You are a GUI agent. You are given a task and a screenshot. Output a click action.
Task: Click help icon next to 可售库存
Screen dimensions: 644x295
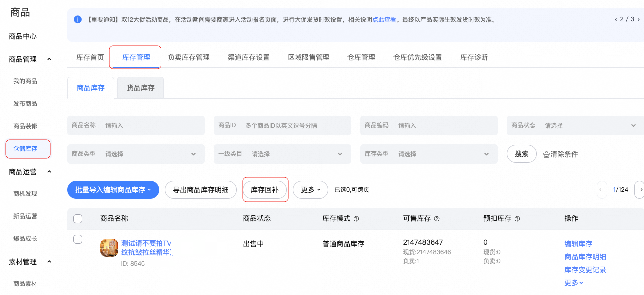pyautogui.click(x=437, y=219)
